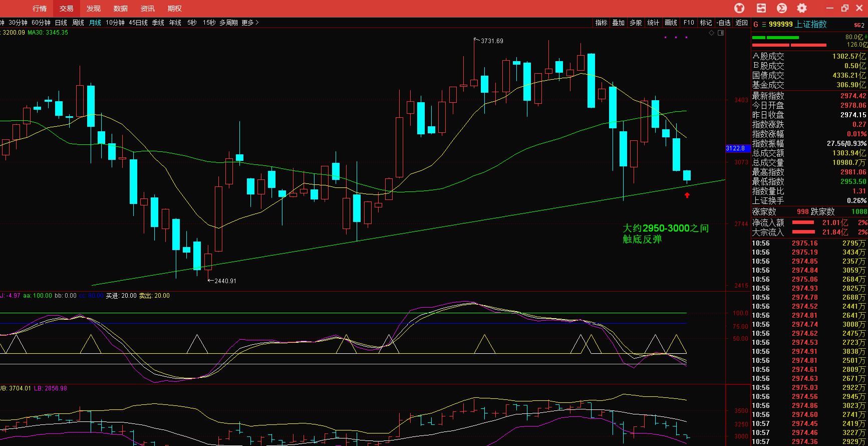Switch chart to 30分钟 period

[x=18, y=23]
